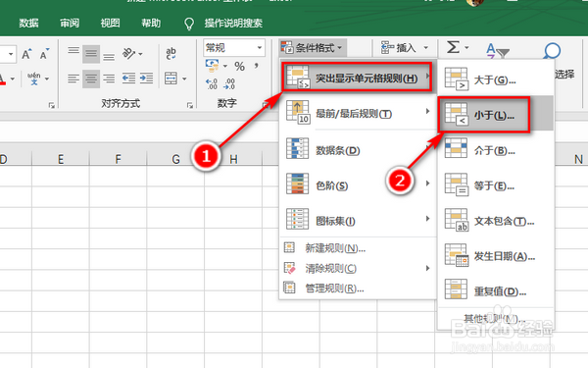Click merge and center icon
The image size is (588, 368).
click(x=171, y=79)
